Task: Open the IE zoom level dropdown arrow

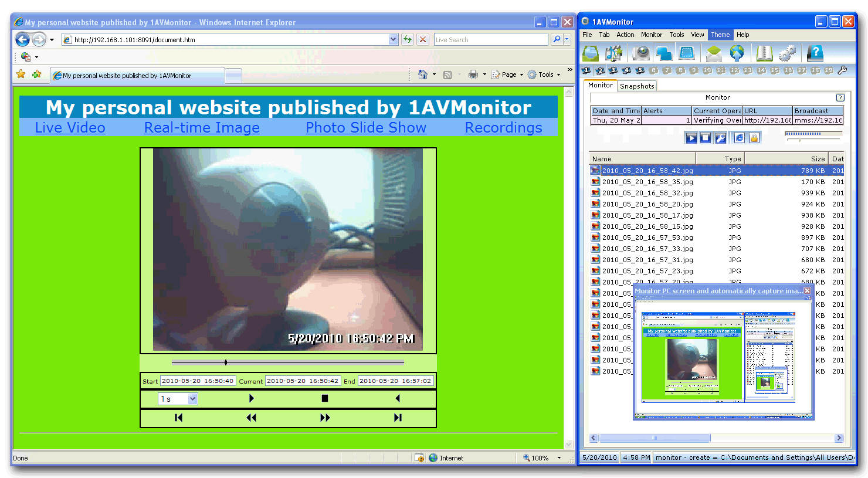Action: click(x=559, y=458)
